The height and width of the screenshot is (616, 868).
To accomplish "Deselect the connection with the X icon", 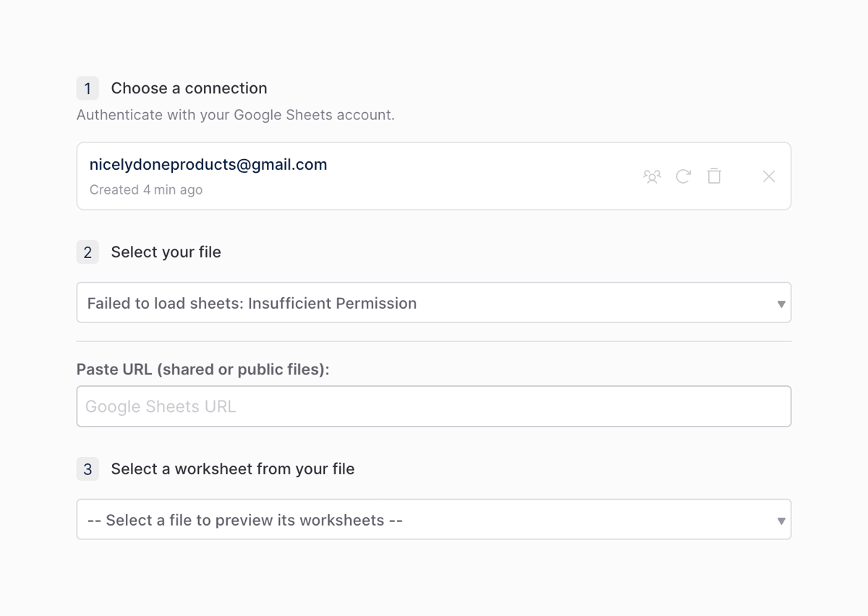I will click(x=768, y=176).
